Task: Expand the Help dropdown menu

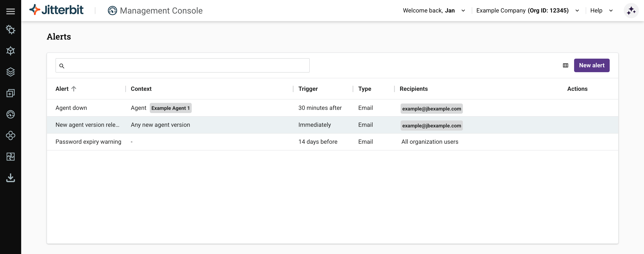Action: tap(601, 11)
